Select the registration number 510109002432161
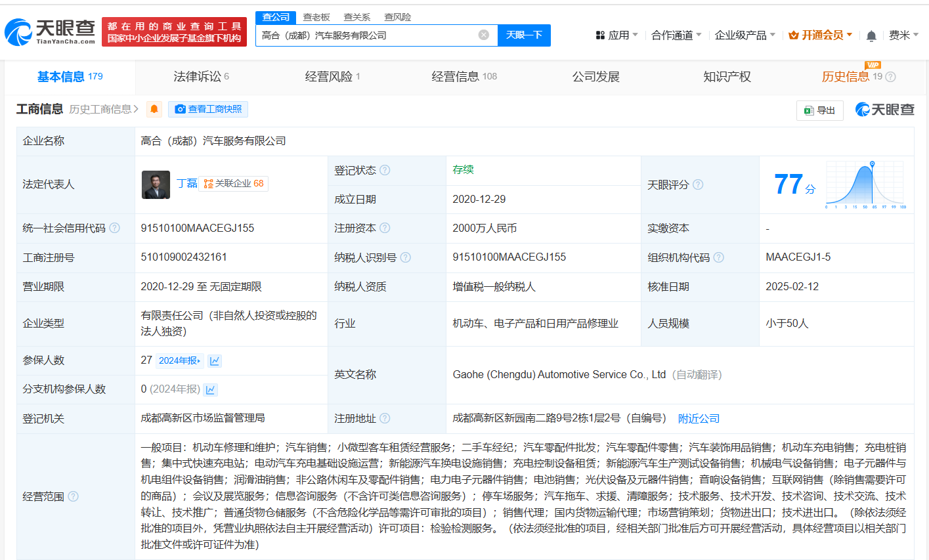Viewport: 929px width, 560px height. [x=184, y=257]
